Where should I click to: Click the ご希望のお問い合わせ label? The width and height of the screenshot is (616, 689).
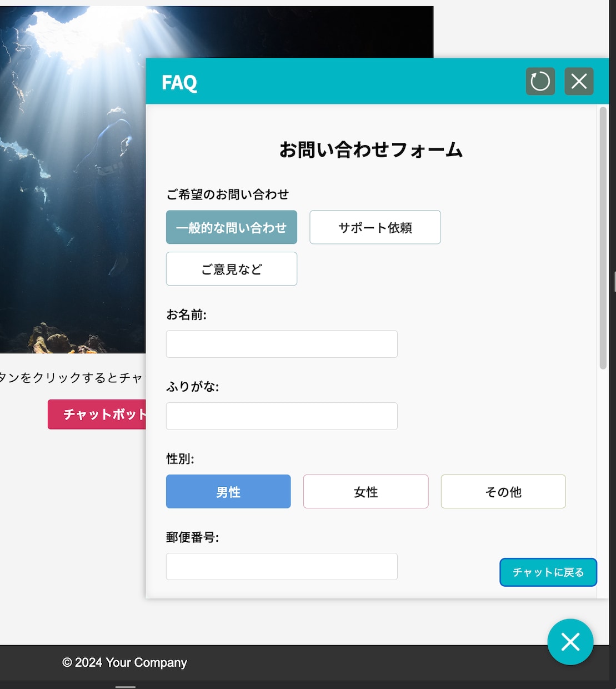coord(228,194)
